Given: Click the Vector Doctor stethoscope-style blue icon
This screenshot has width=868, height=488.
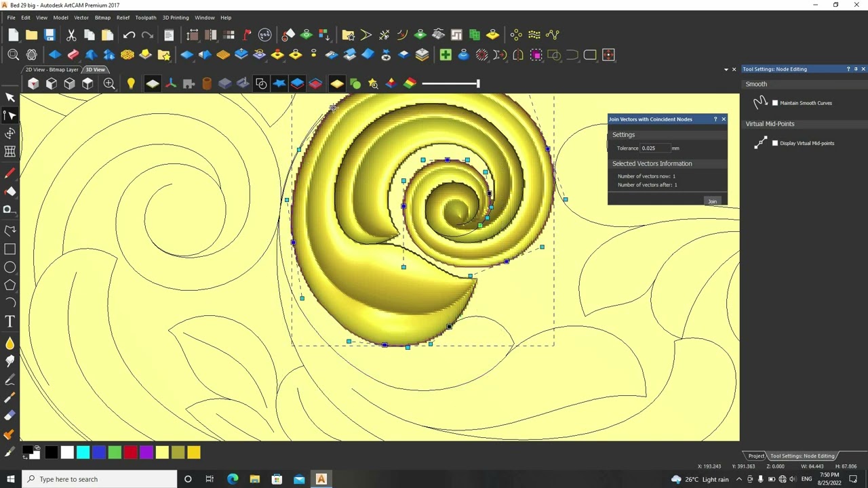Looking at the screenshot, I should [464, 55].
